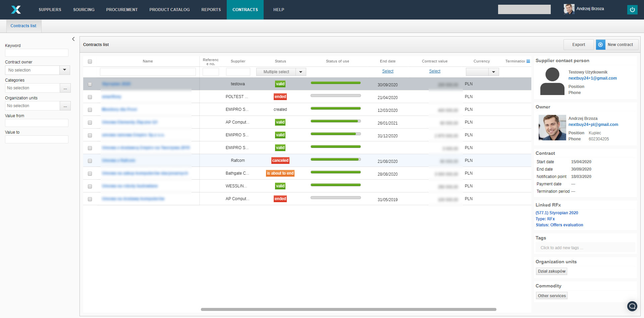Open the column settings hamburger icon

tap(528, 61)
